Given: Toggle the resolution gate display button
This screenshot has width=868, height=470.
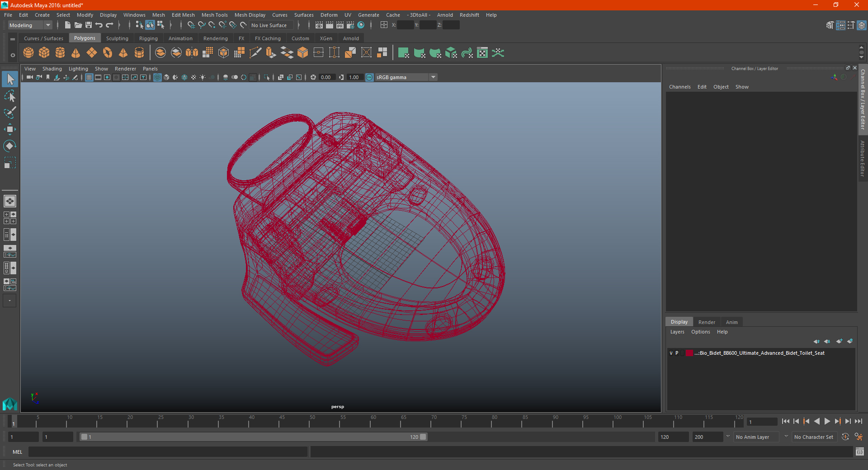Looking at the screenshot, I should [x=107, y=77].
